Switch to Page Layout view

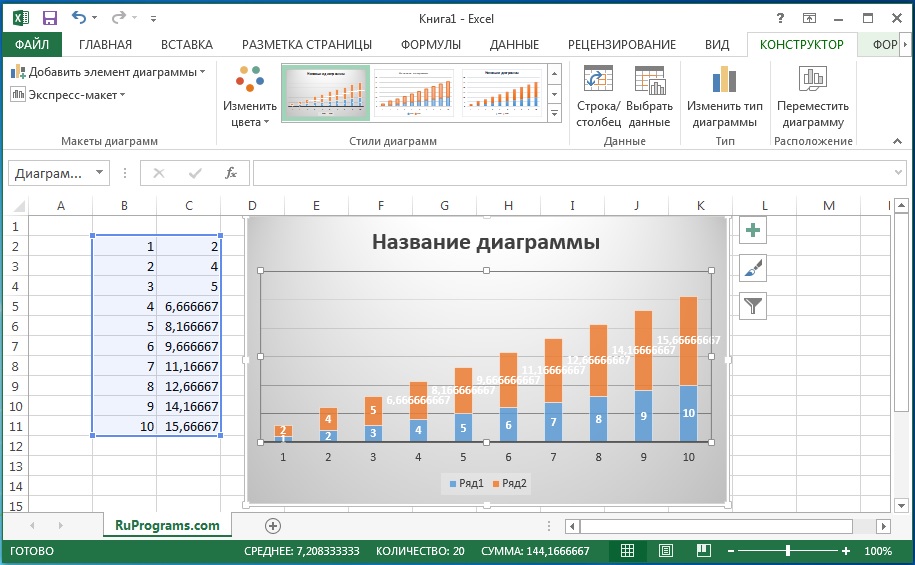666,550
